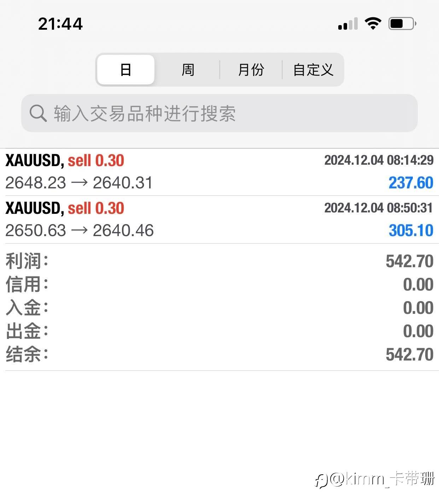The image size is (439, 504).
Task: Open the 自定义 (custom) period tab
Action: click(x=313, y=70)
